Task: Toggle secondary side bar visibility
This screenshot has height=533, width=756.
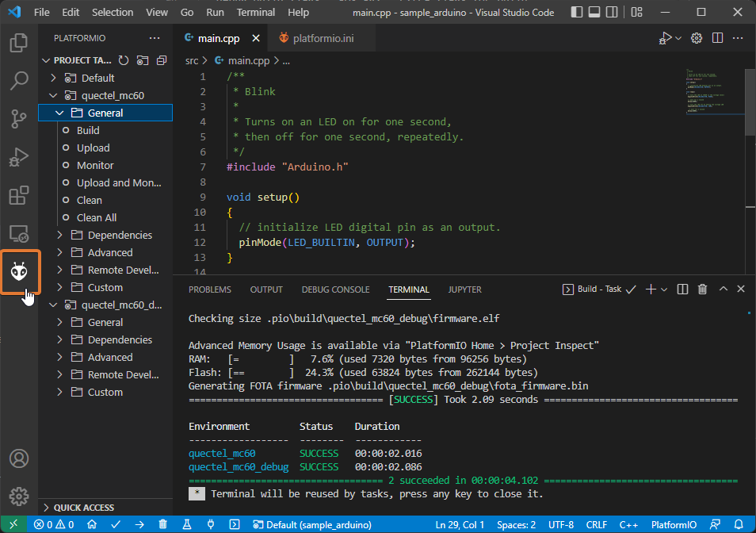Action: tap(612, 12)
